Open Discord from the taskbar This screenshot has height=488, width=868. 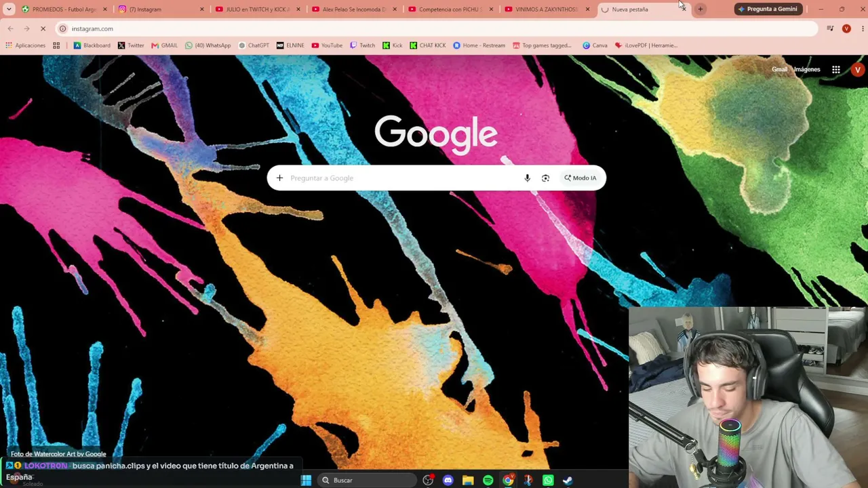tap(448, 481)
